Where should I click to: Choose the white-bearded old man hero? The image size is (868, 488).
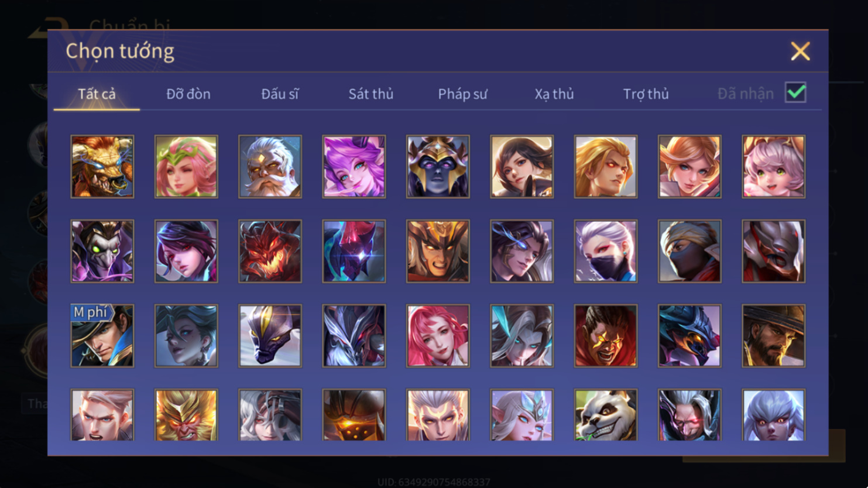coord(270,167)
